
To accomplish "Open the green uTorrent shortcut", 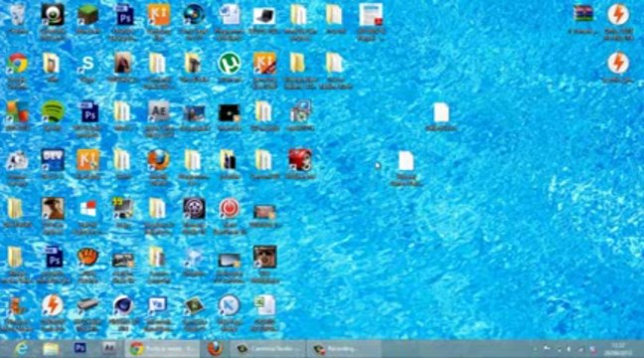I will pos(230,64).
